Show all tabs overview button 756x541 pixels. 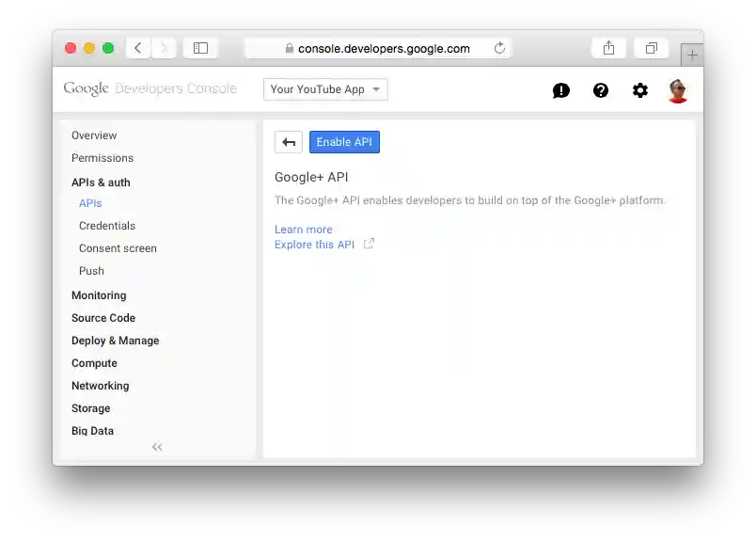pos(652,48)
